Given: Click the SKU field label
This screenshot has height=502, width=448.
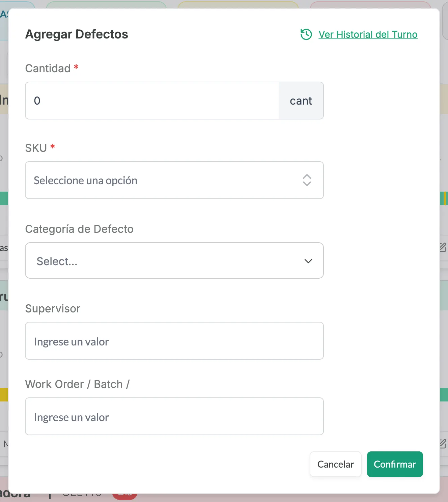Looking at the screenshot, I should click(36, 148).
